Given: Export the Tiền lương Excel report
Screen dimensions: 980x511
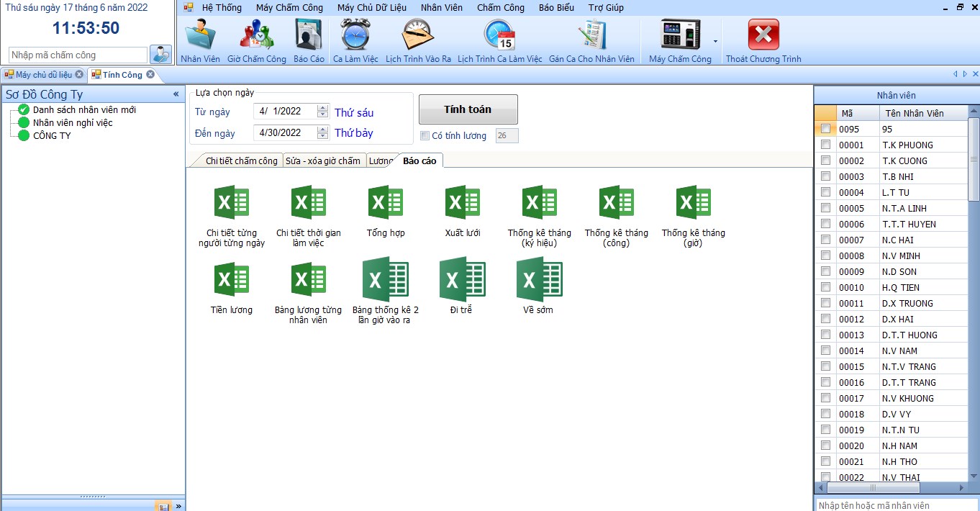Looking at the screenshot, I should coord(232,280).
